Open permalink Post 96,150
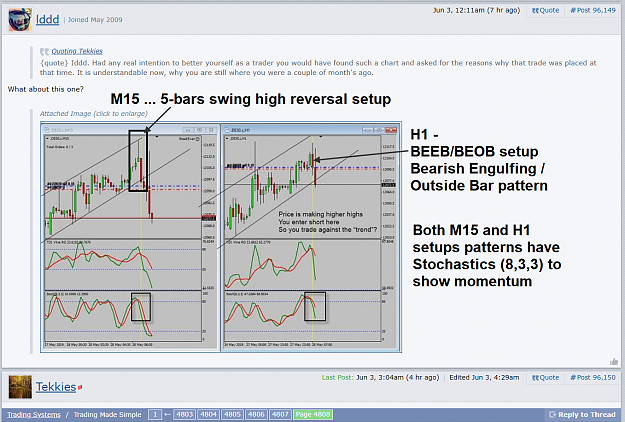 tap(593, 377)
